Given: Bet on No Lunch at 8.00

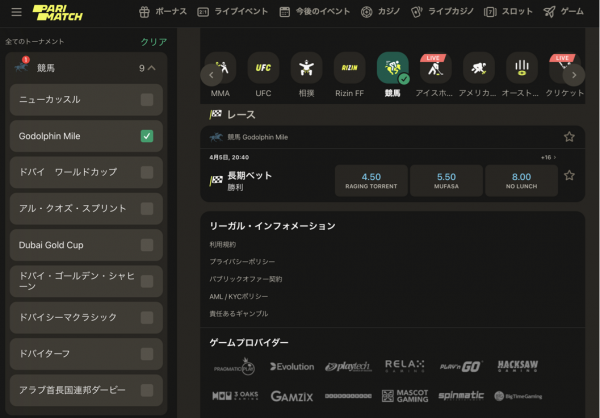Looking at the screenshot, I should 521,181.
